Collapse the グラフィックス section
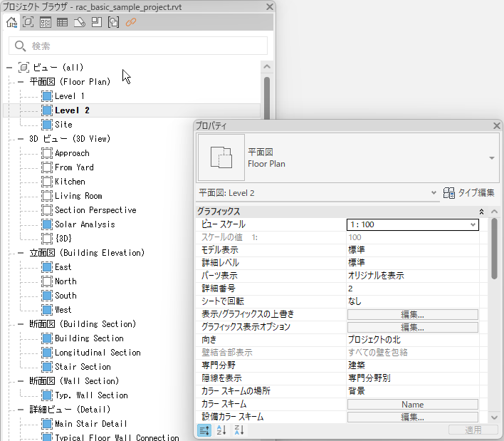 pyautogui.click(x=481, y=212)
